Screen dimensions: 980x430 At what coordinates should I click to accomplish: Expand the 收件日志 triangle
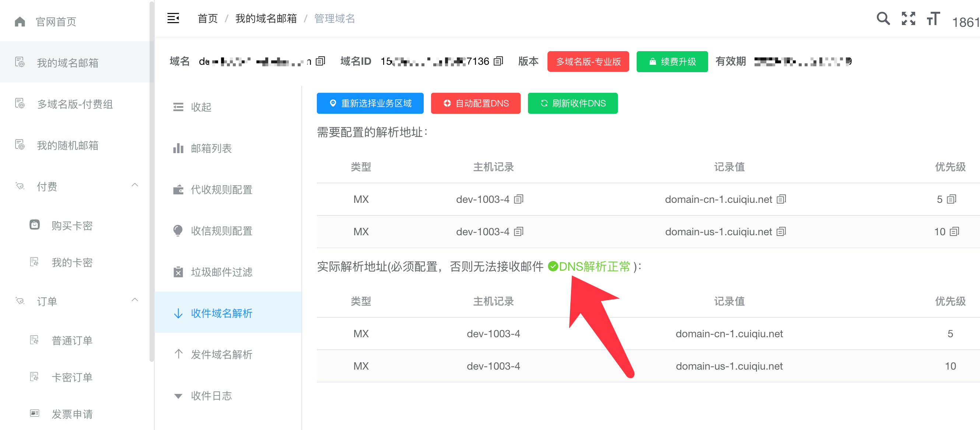(x=178, y=396)
